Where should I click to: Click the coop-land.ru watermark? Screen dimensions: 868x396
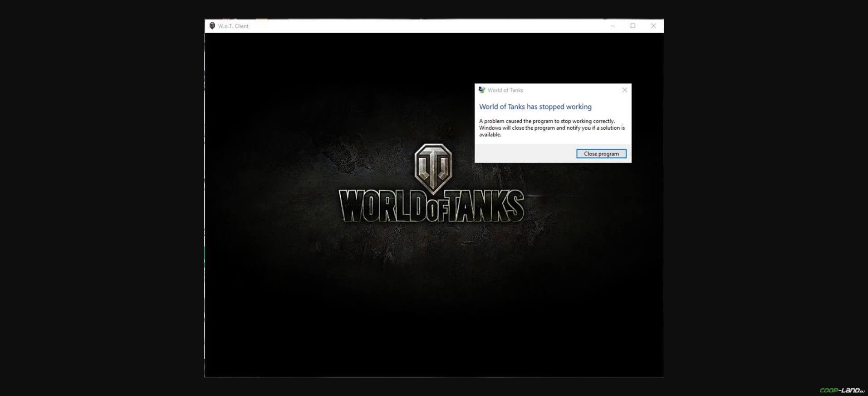point(842,390)
